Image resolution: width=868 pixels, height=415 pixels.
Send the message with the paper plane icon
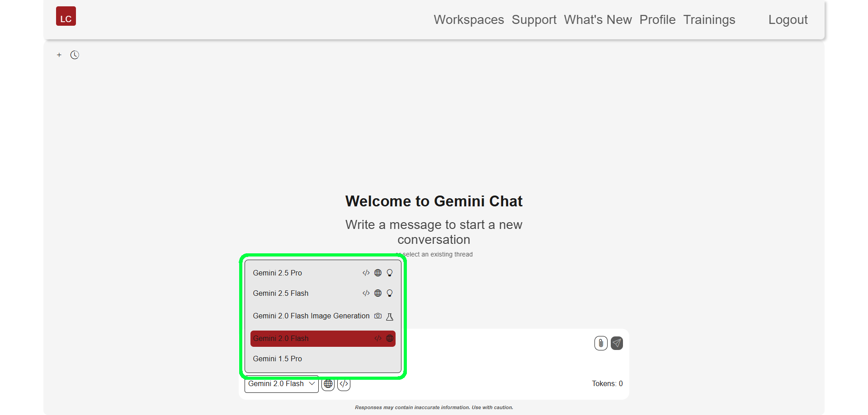(x=617, y=343)
